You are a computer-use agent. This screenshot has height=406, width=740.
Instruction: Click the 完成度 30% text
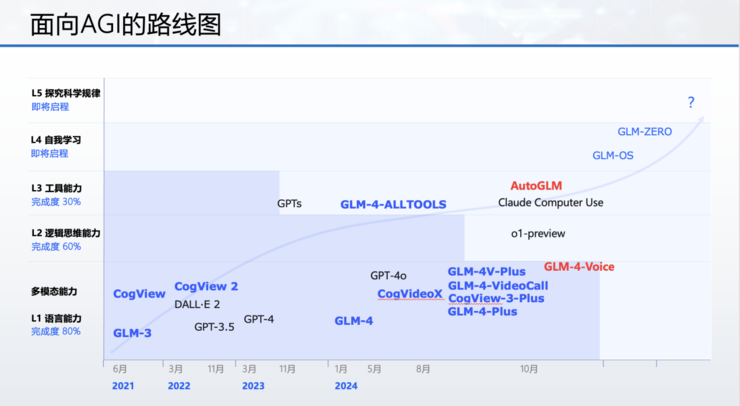56,202
